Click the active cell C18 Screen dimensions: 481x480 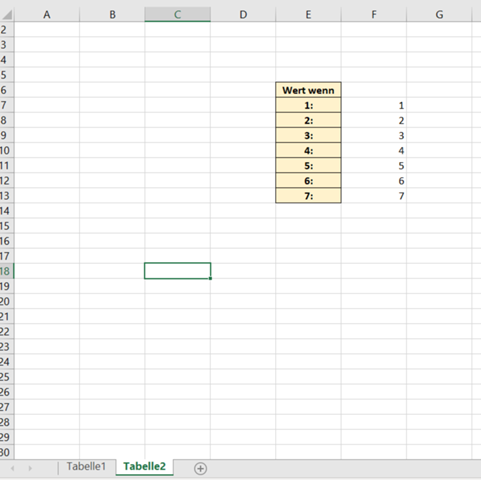pos(177,271)
